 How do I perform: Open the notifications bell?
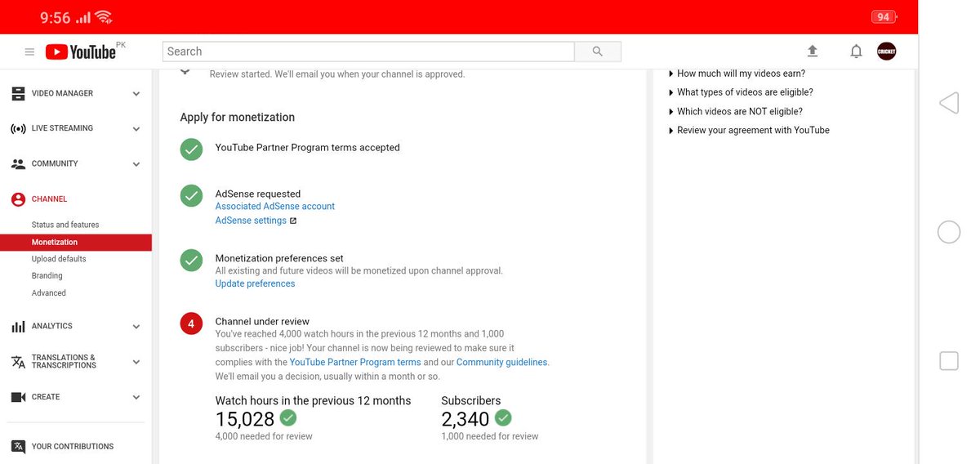coord(856,51)
